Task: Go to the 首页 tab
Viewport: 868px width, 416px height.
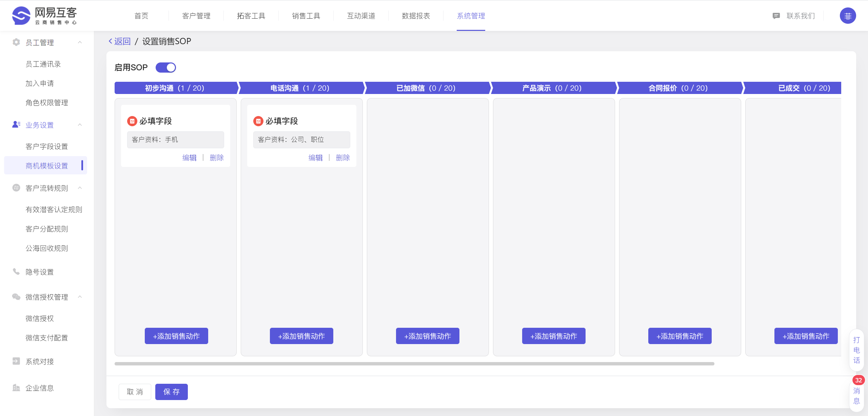Action: pyautogui.click(x=141, y=16)
